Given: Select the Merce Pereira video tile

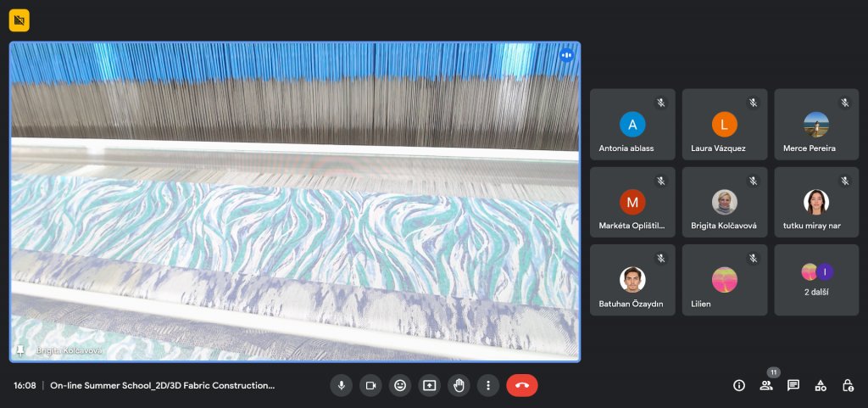Looking at the screenshot, I should [x=816, y=125].
